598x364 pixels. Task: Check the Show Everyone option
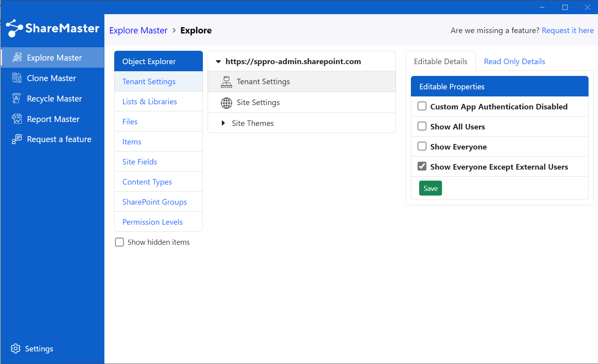click(422, 146)
